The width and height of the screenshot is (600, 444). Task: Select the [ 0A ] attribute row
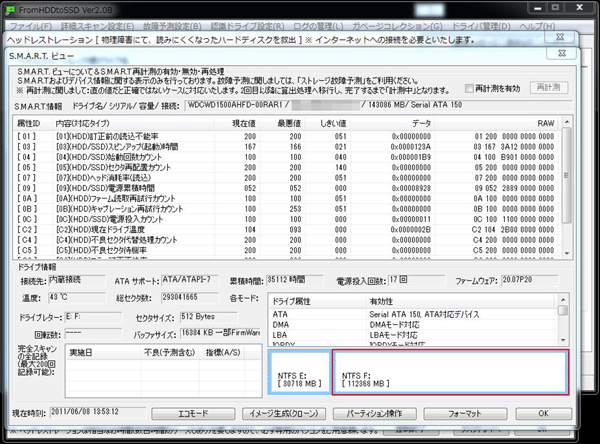(x=288, y=198)
